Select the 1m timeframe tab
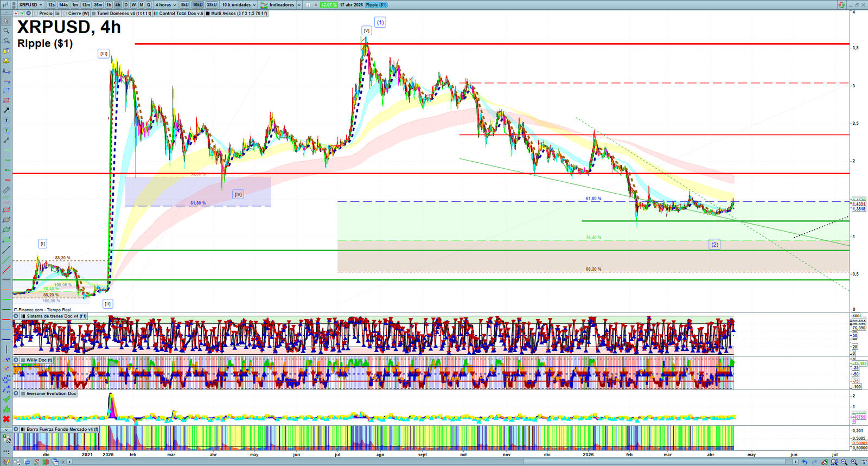This screenshot has width=868, height=466. (x=75, y=5)
